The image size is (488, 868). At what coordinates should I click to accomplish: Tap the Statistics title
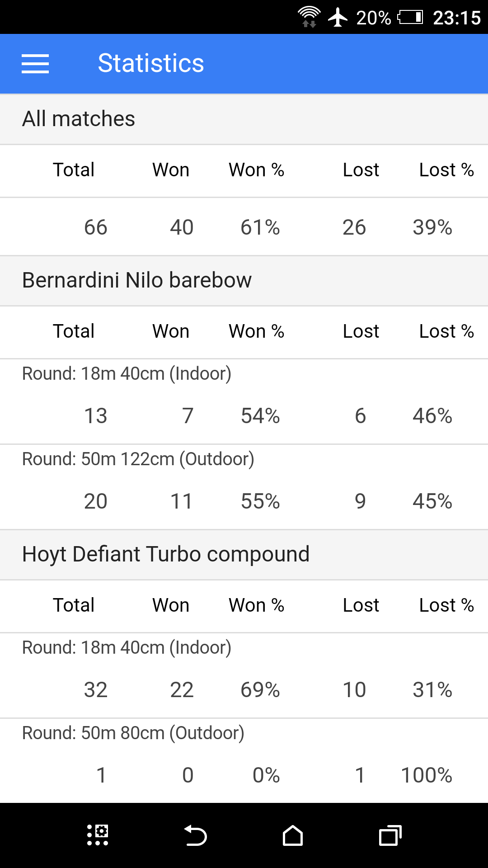[151, 63]
